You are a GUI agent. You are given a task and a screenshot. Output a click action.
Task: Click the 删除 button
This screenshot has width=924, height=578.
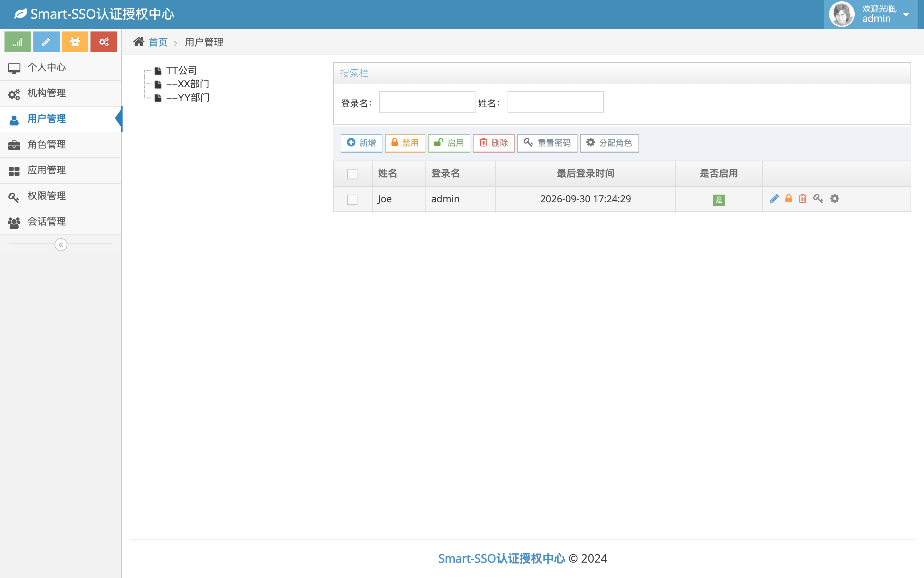point(493,143)
